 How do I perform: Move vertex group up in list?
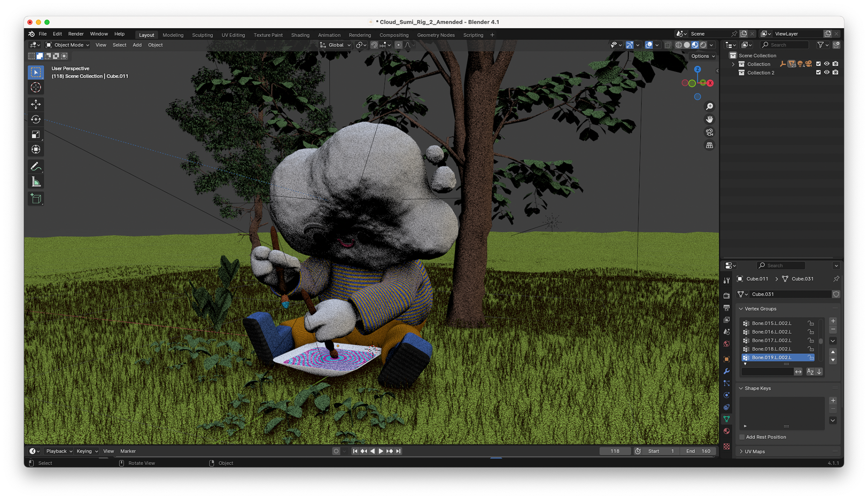(833, 352)
